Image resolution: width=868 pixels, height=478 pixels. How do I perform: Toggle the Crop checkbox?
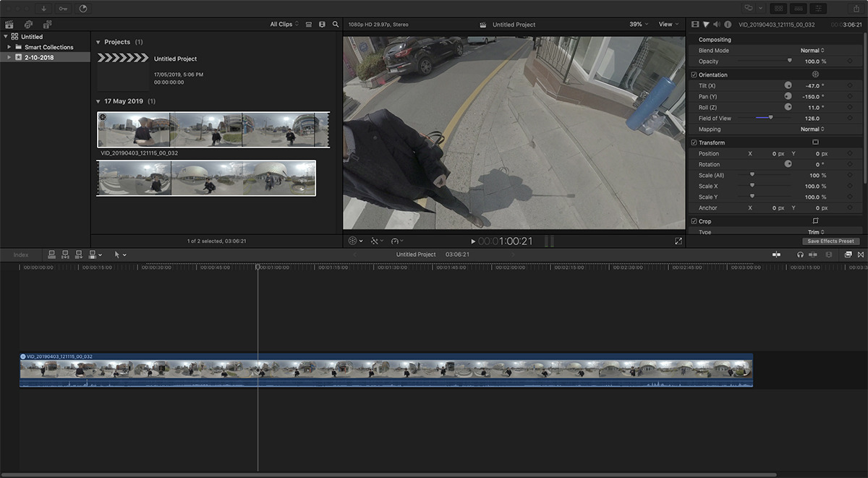point(694,221)
